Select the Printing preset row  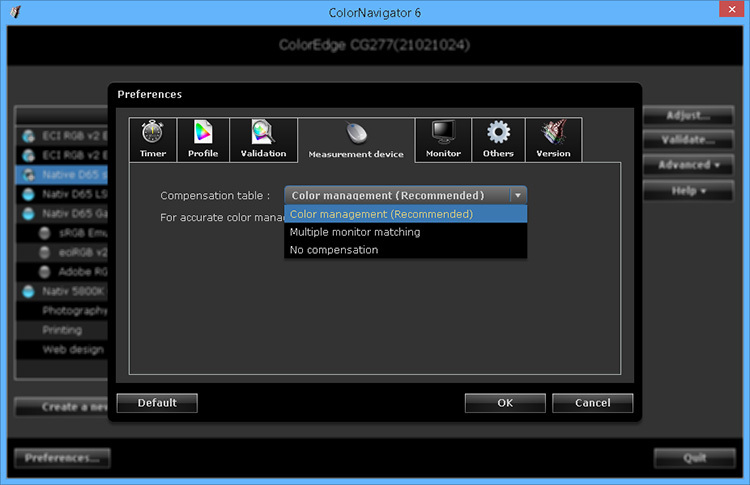tap(62, 330)
